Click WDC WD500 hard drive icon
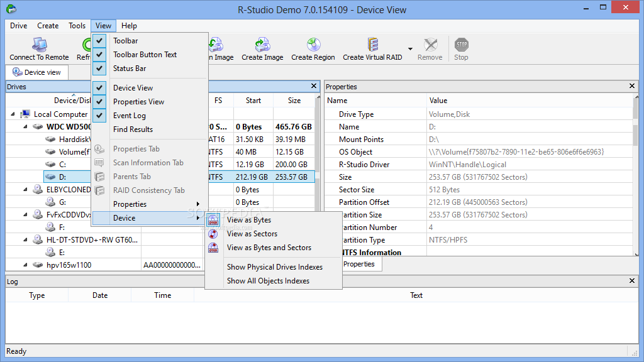644x362 pixels. pos(38,127)
